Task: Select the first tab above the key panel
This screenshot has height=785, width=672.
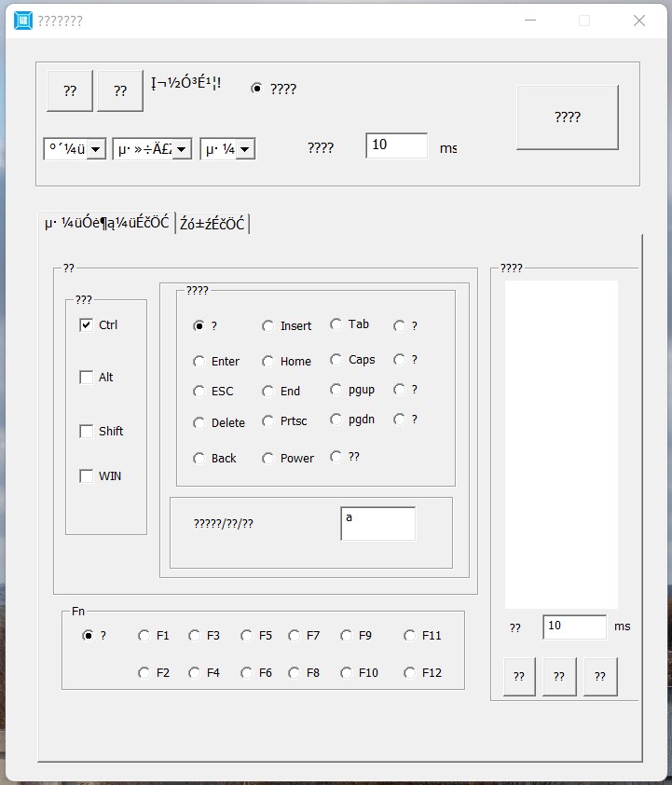Action: click(x=106, y=223)
